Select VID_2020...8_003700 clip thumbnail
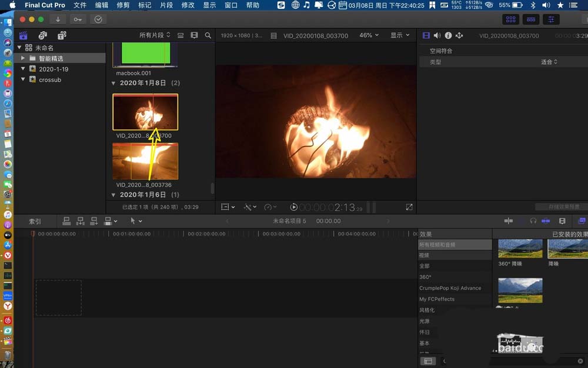Screen dimensions: 588x368 click(145, 112)
